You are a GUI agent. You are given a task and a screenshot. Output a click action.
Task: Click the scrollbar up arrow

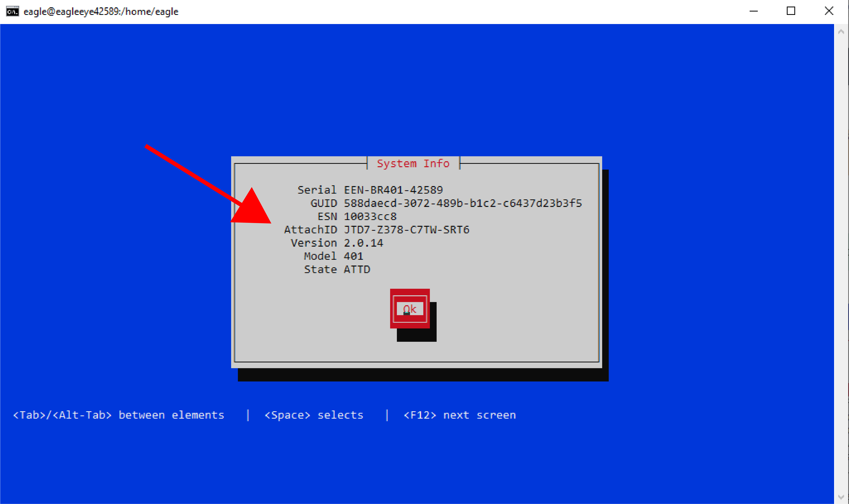pos(841,32)
